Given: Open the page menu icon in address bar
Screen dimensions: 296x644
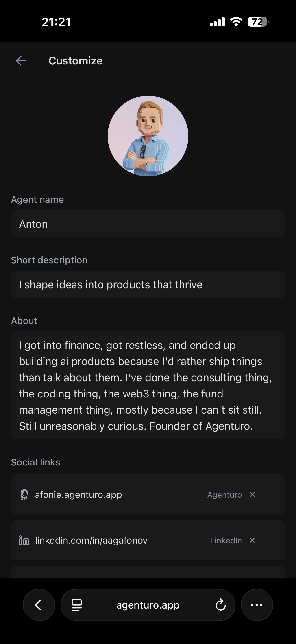Looking at the screenshot, I should tap(77, 605).
